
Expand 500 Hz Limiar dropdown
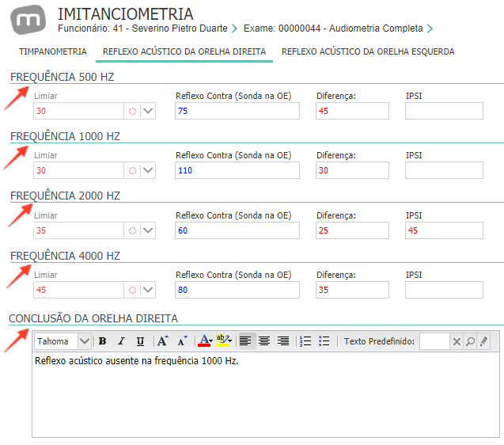[148, 111]
